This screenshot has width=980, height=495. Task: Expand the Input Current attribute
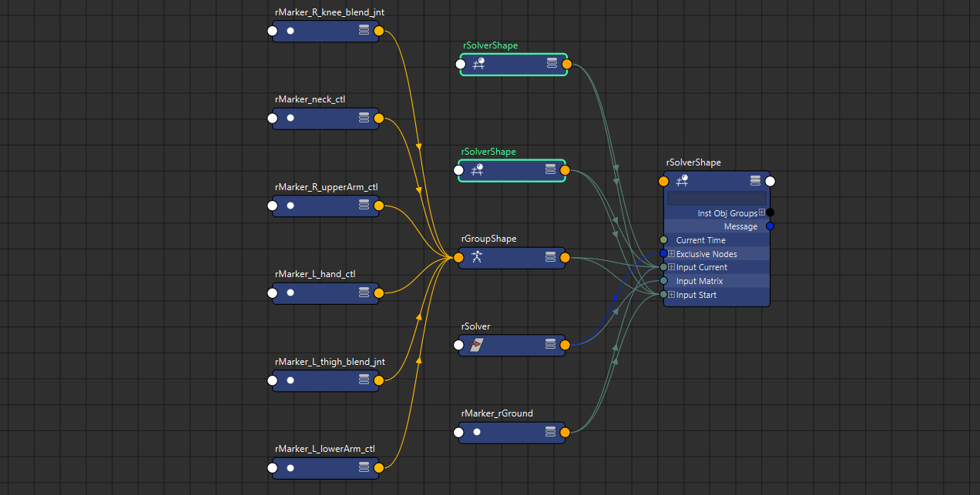pyautogui.click(x=672, y=267)
